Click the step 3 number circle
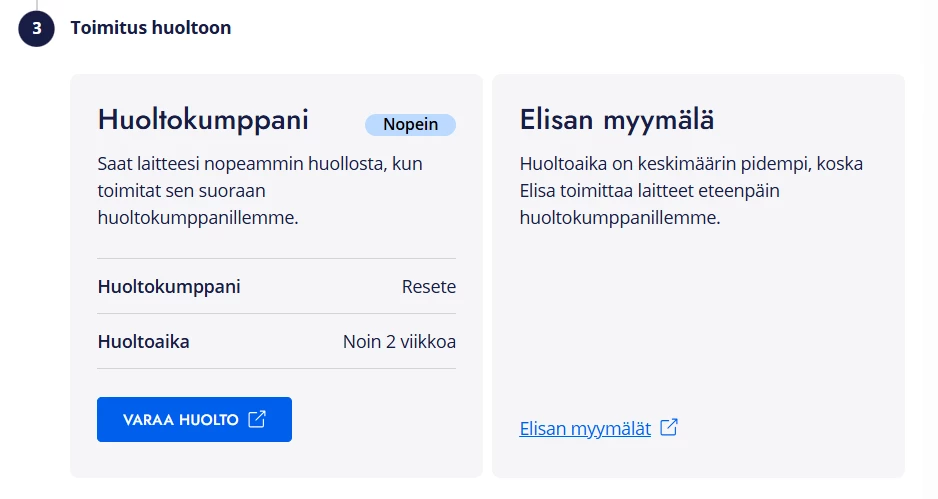This screenshot has width=938, height=499. click(36, 28)
